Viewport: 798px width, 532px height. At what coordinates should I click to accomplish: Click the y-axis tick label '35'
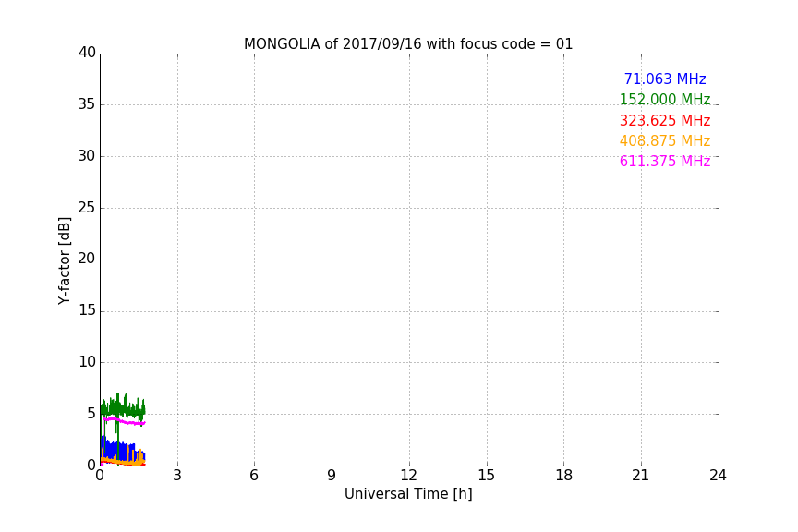87,104
